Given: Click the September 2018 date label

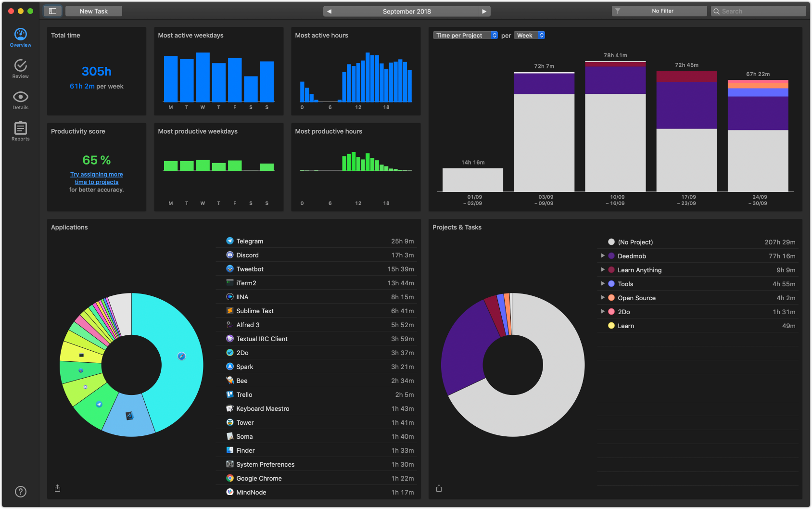Looking at the screenshot, I should [x=407, y=11].
